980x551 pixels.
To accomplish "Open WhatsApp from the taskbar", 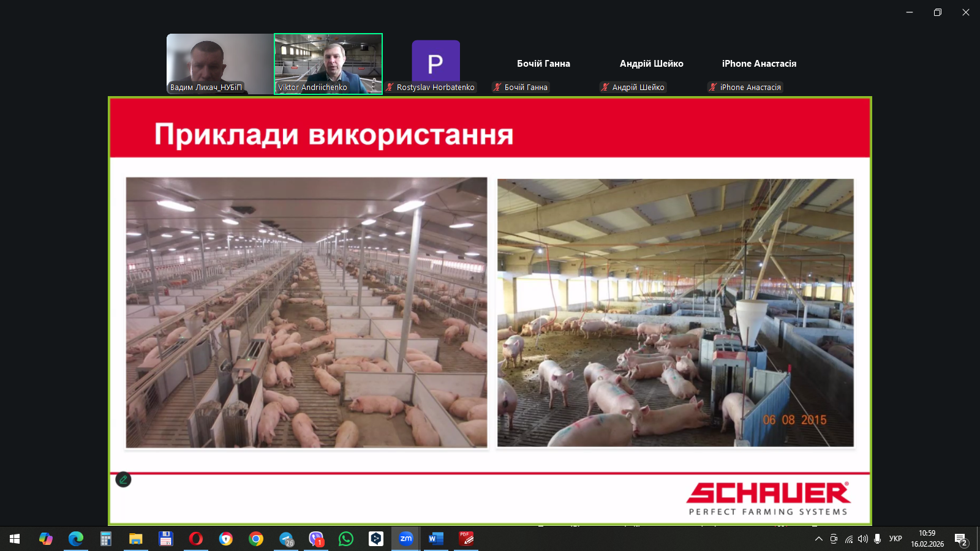I will pos(346,539).
